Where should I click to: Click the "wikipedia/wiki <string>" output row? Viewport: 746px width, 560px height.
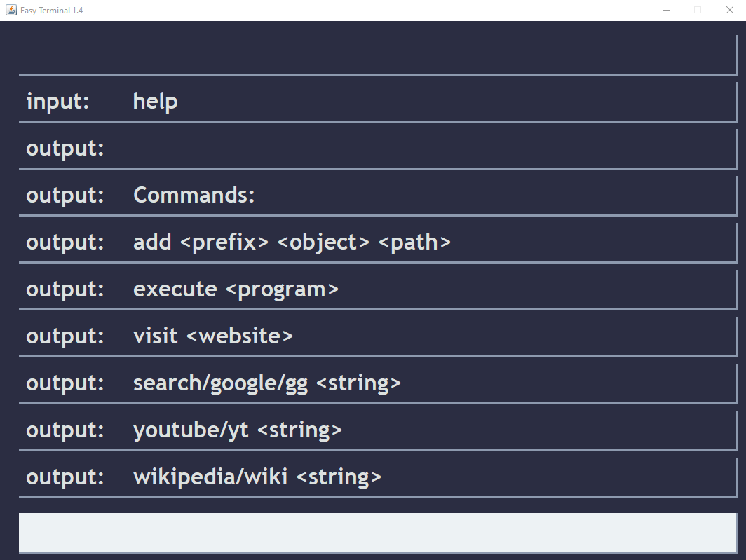[x=257, y=477]
